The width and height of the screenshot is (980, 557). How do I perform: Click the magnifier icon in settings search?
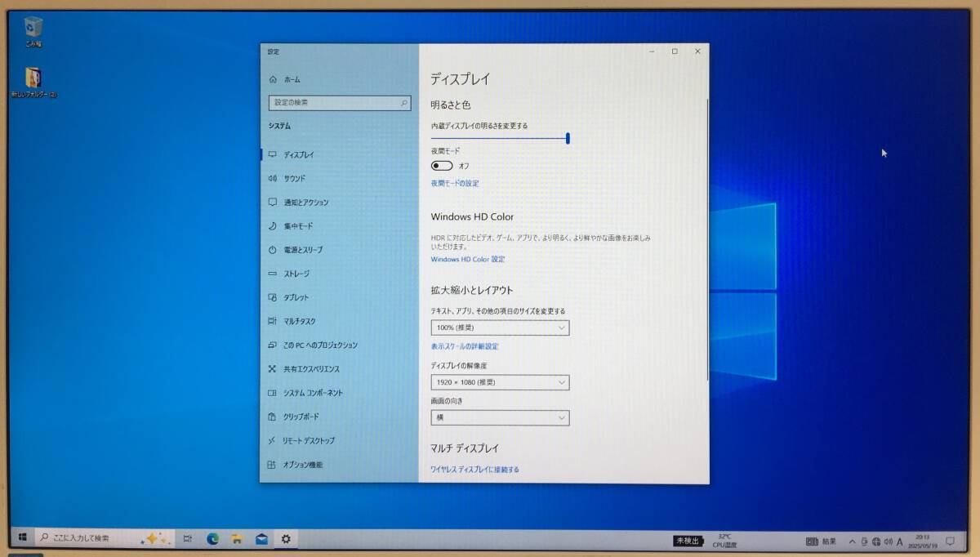pyautogui.click(x=403, y=103)
